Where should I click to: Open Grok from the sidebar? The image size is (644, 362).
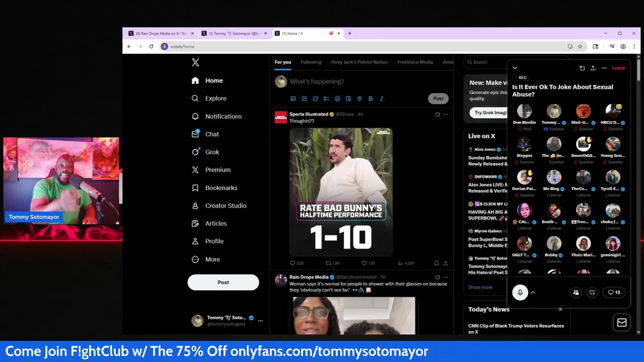pyautogui.click(x=205, y=152)
